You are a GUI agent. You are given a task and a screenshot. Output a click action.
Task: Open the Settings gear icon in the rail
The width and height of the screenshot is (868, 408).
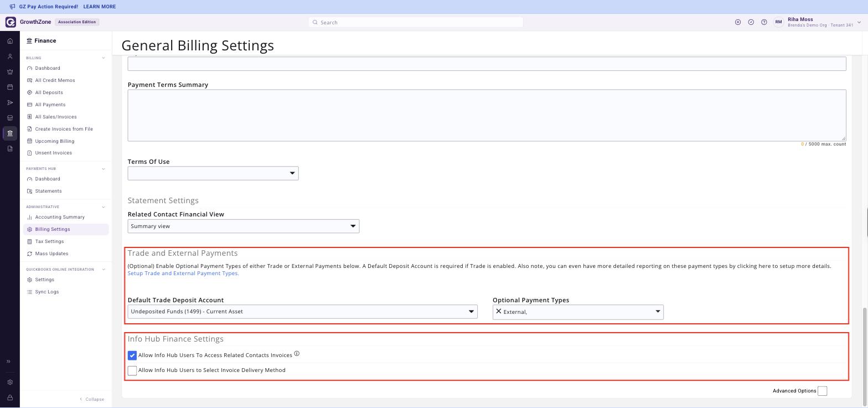click(x=10, y=382)
